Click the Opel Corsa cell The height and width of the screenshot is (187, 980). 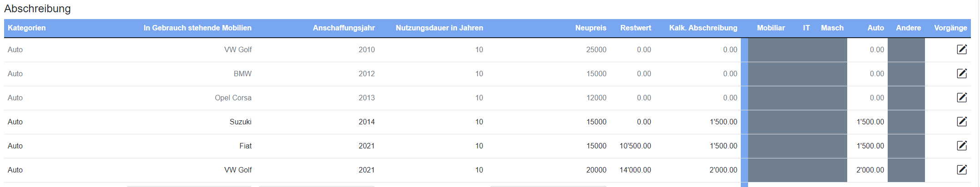pyautogui.click(x=233, y=98)
